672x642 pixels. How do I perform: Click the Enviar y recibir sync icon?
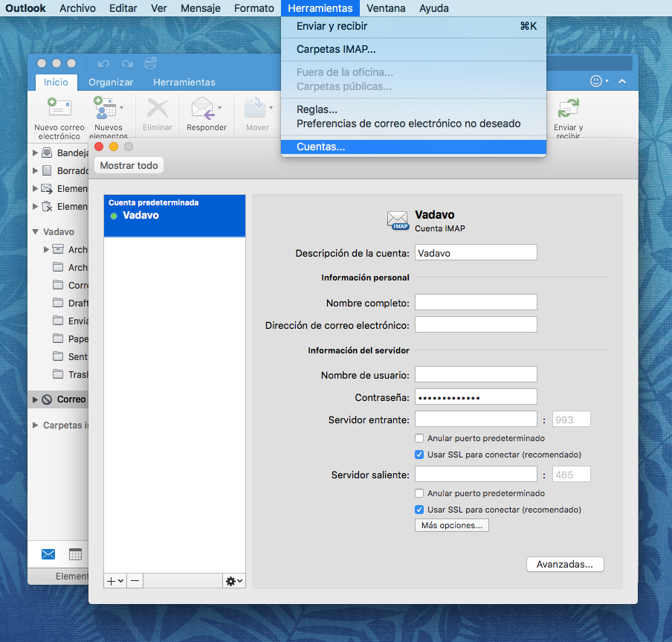[x=568, y=108]
